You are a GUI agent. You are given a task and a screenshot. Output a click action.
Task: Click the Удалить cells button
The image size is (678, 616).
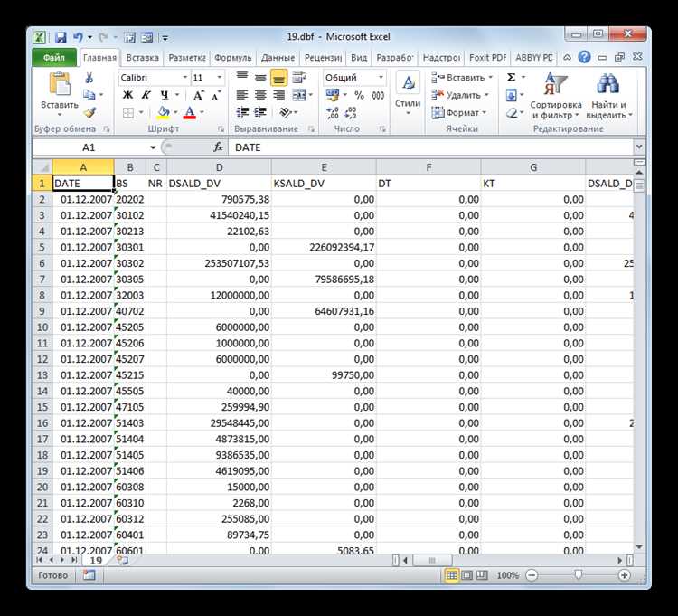tap(460, 95)
